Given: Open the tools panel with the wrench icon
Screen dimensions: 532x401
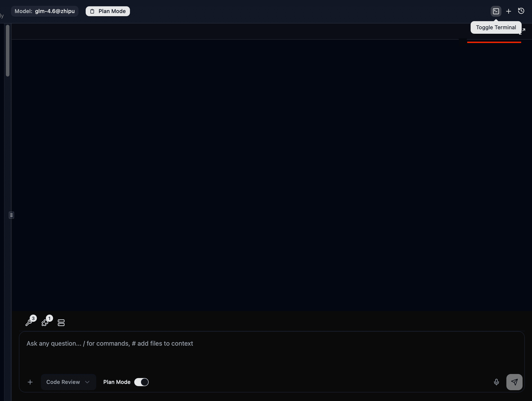Looking at the screenshot, I should pos(30,322).
